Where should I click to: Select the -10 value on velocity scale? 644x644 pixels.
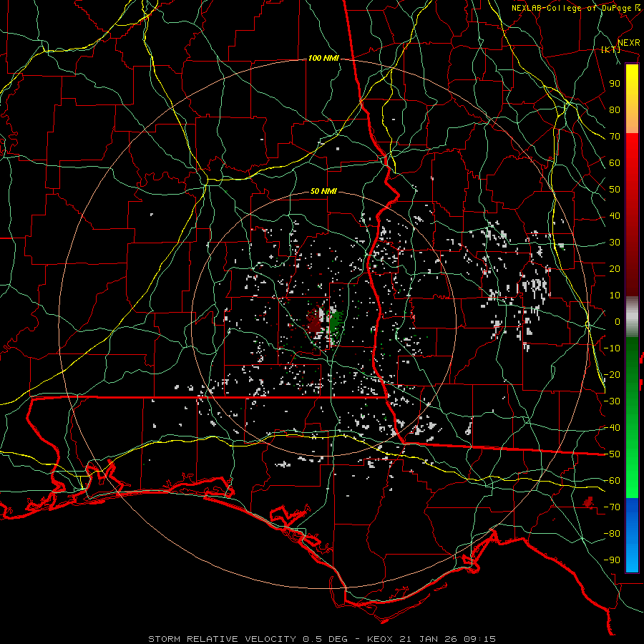pos(612,348)
